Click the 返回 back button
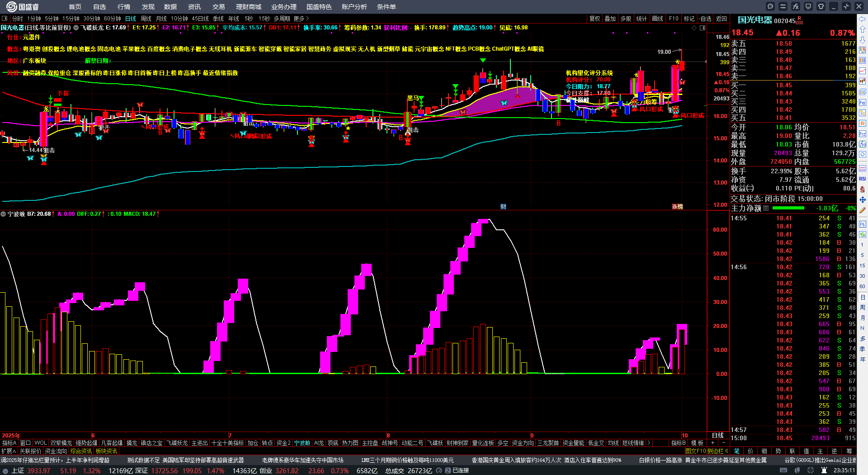The image size is (868, 475). click(x=722, y=19)
